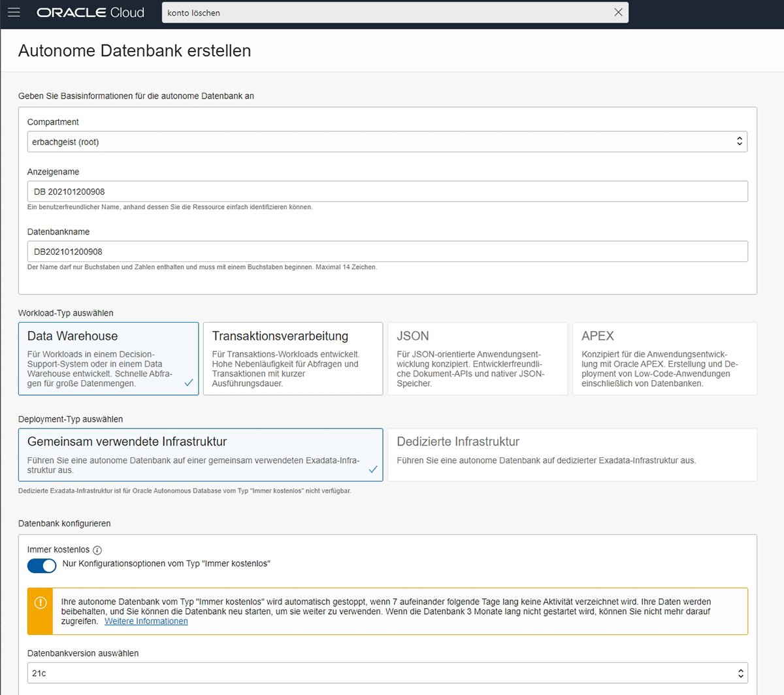Open the Datenbankversion dropdown showing 21c
The height and width of the screenshot is (695, 784).
[387, 673]
